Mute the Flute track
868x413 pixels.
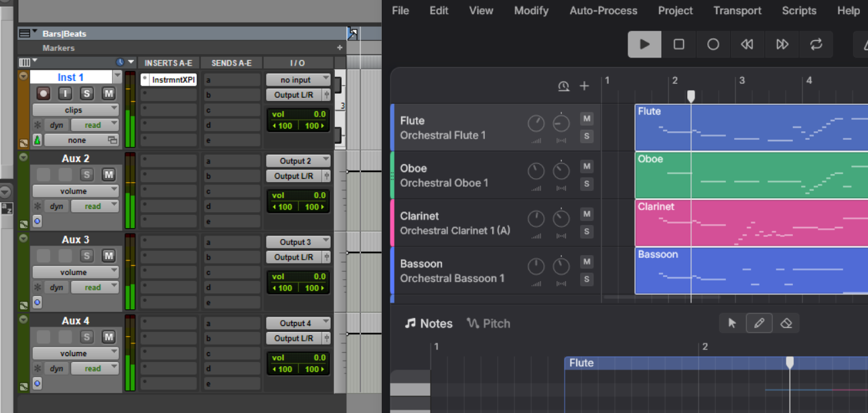[587, 118]
